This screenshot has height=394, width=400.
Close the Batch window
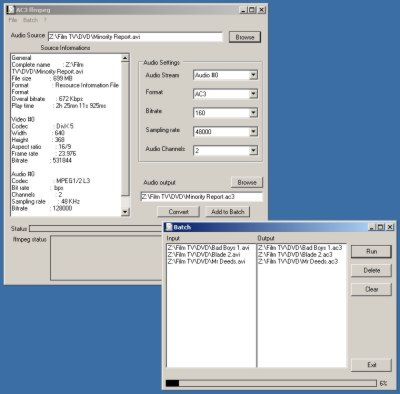(x=390, y=227)
